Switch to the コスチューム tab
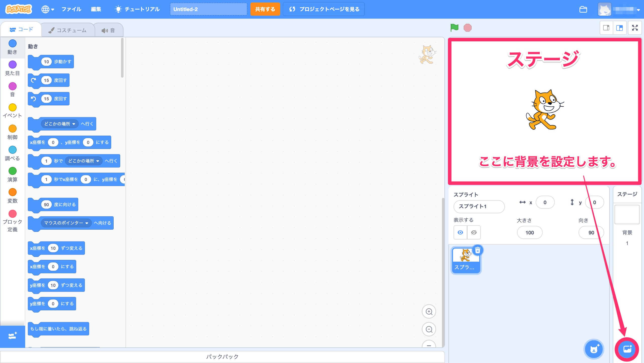 (x=68, y=30)
